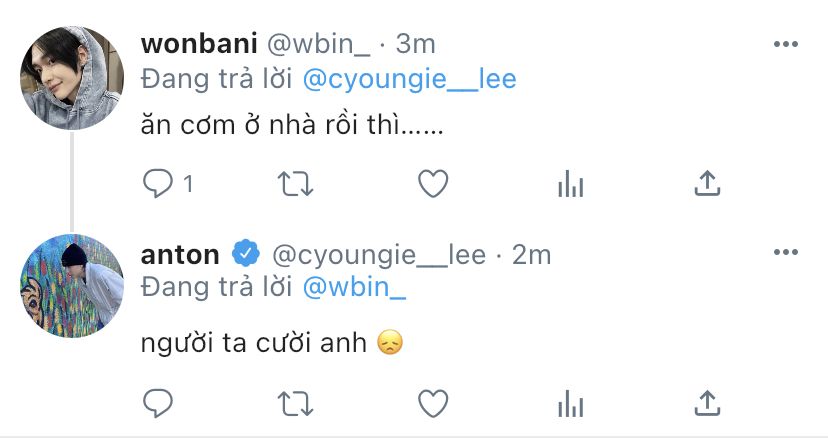Viewport: 828px width, 438px height.
Task: Share wonbani's tweet via upload icon
Action: tap(707, 183)
